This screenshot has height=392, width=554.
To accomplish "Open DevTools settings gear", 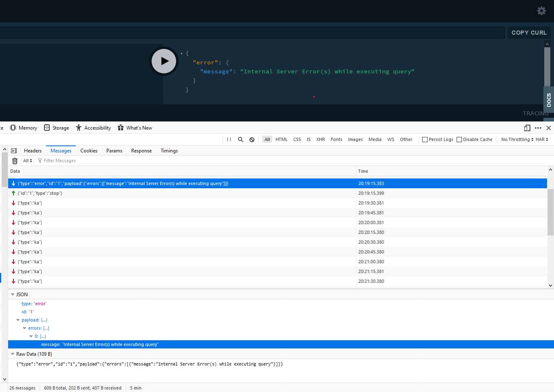I will [x=541, y=11].
